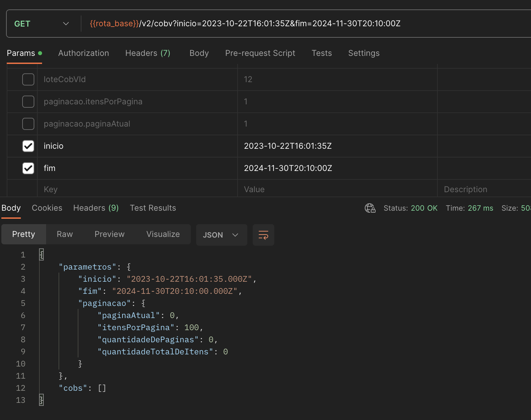
Task: Open the response Cookies tab
Action: coord(47,208)
